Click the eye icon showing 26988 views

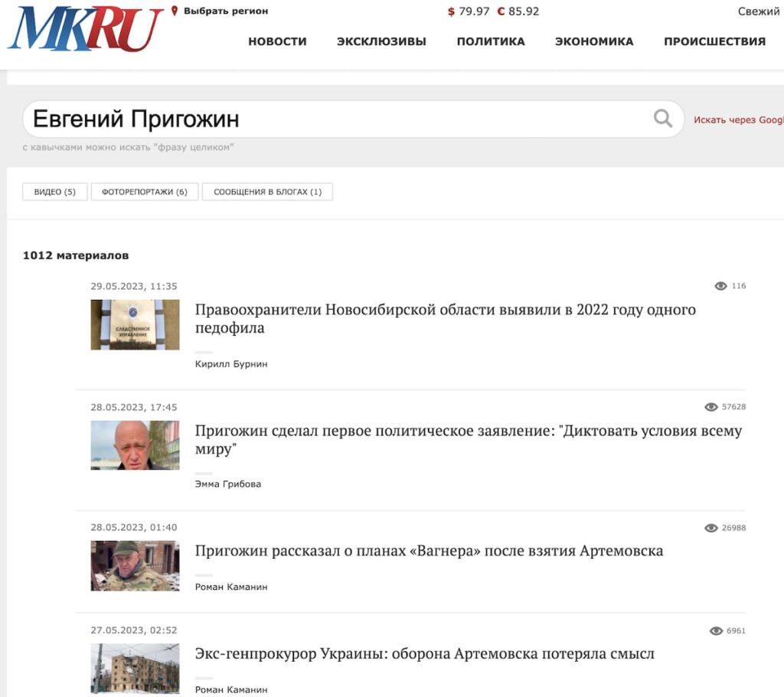(710, 528)
